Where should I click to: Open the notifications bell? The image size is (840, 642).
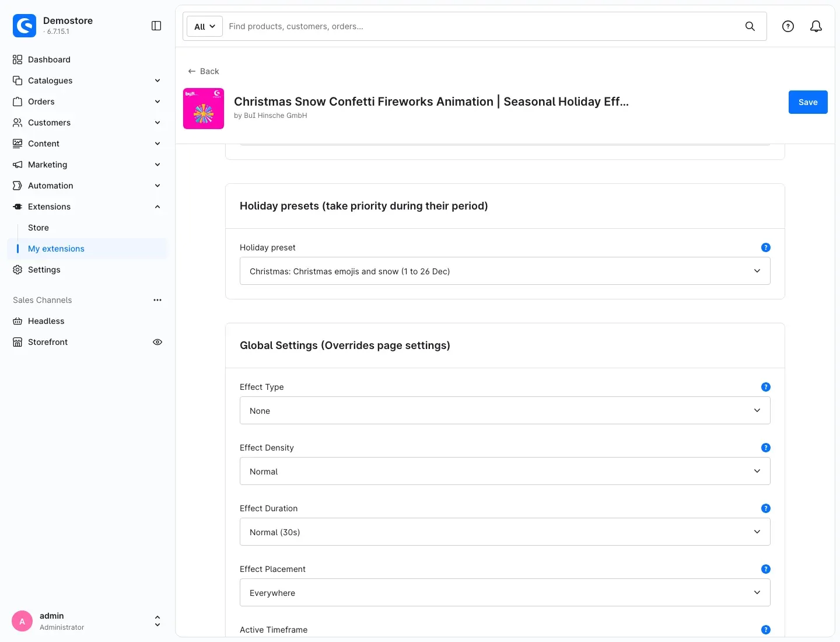(x=816, y=26)
